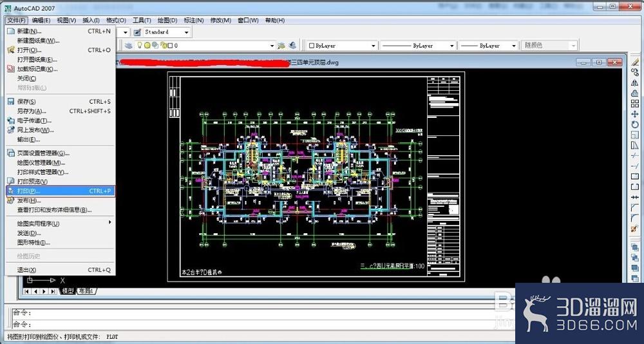Viewport: 644px width, 344px height.
Task: Select the Copy object tool
Action: coord(635,72)
